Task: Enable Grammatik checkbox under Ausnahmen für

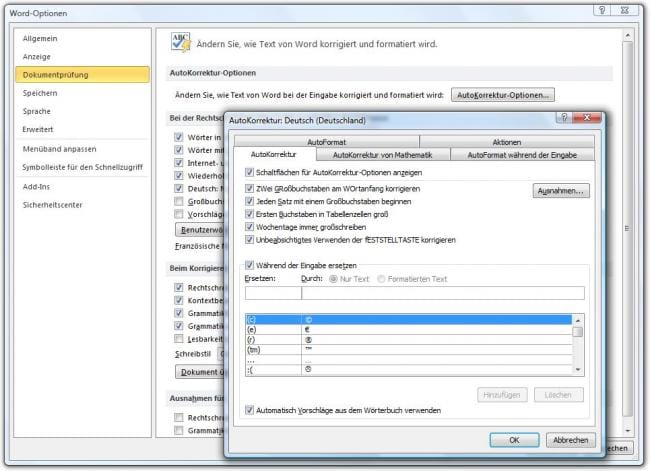Action: click(179, 430)
